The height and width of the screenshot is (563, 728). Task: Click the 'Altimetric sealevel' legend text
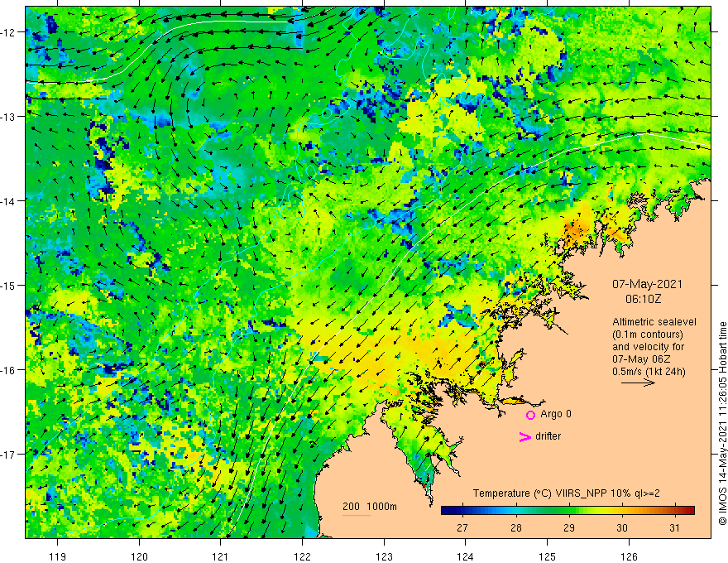tap(654, 322)
